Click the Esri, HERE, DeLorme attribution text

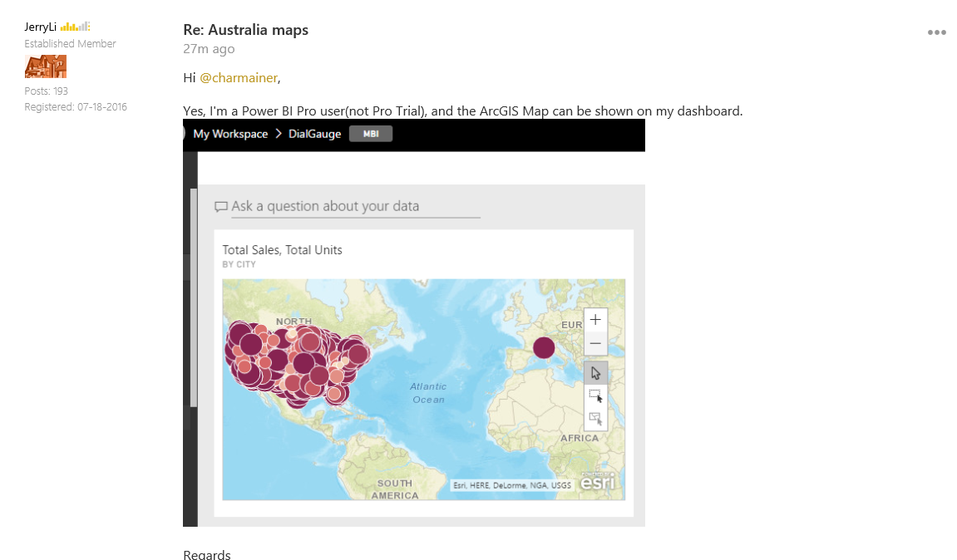(512, 485)
